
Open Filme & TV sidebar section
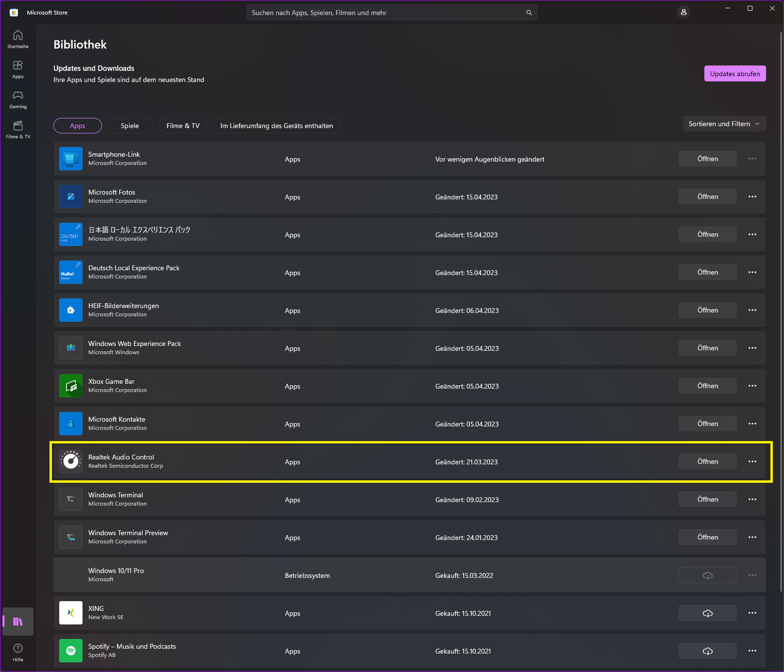tap(18, 129)
